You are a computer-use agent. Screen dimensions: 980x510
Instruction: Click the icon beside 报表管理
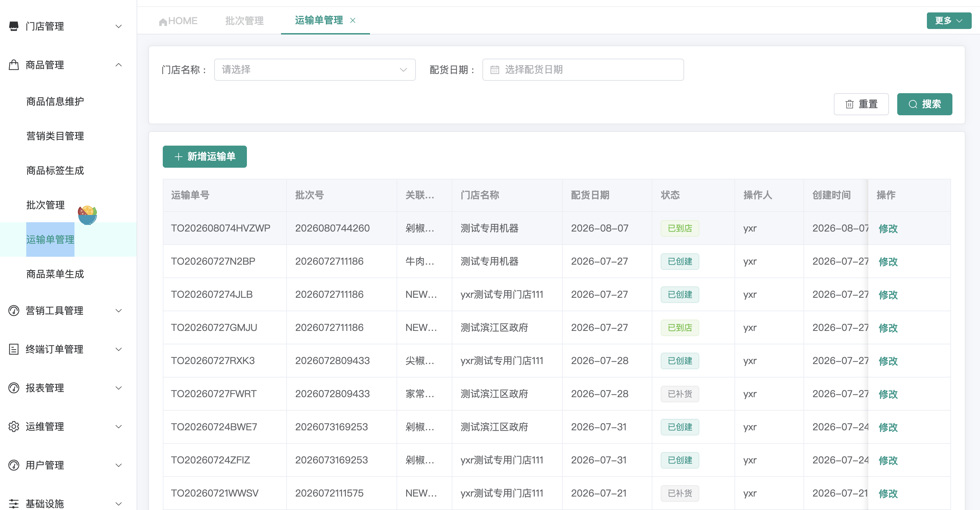(x=14, y=388)
